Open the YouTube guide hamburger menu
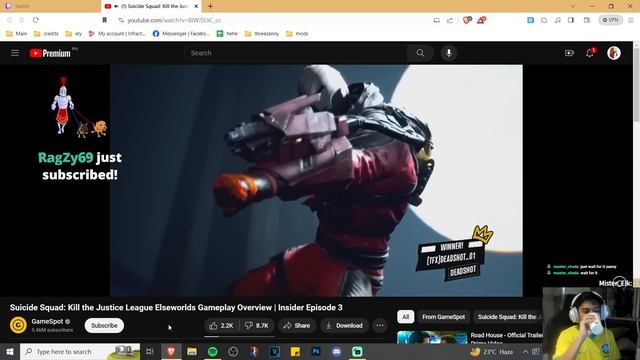This screenshot has height=360, width=640. tap(15, 53)
